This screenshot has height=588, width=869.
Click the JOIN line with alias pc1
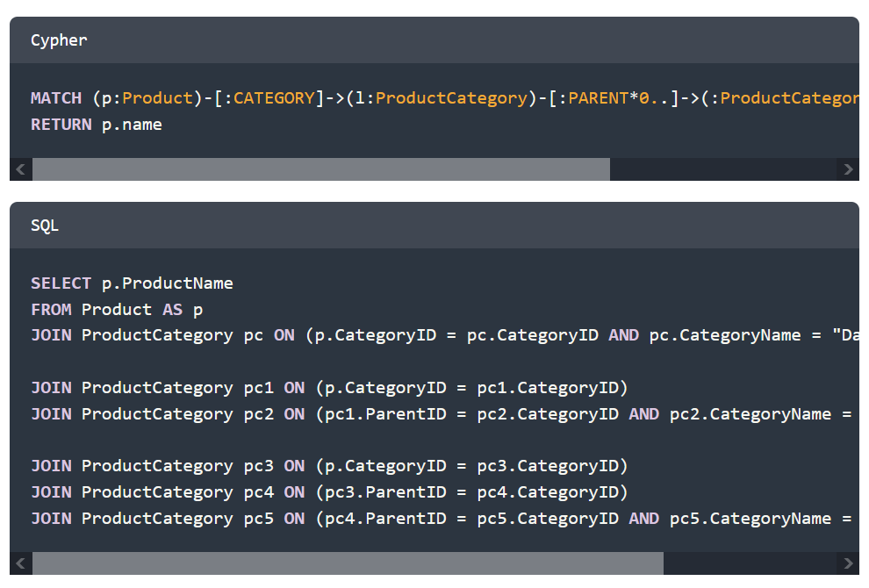pos(329,387)
